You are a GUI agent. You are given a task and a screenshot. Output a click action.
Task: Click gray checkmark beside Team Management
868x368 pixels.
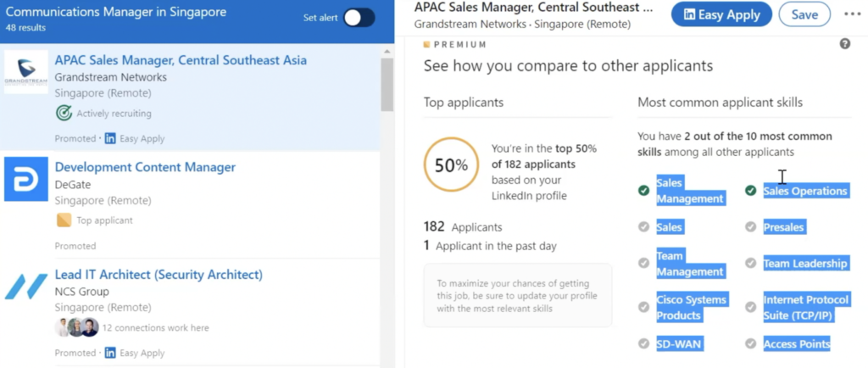point(643,263)
